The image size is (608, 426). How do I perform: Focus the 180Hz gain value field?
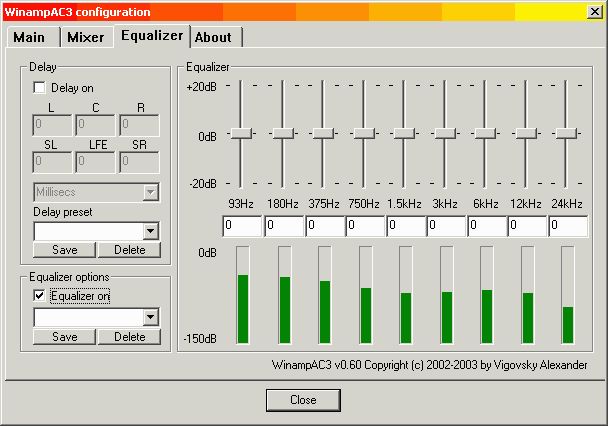[x=284, y=226]
